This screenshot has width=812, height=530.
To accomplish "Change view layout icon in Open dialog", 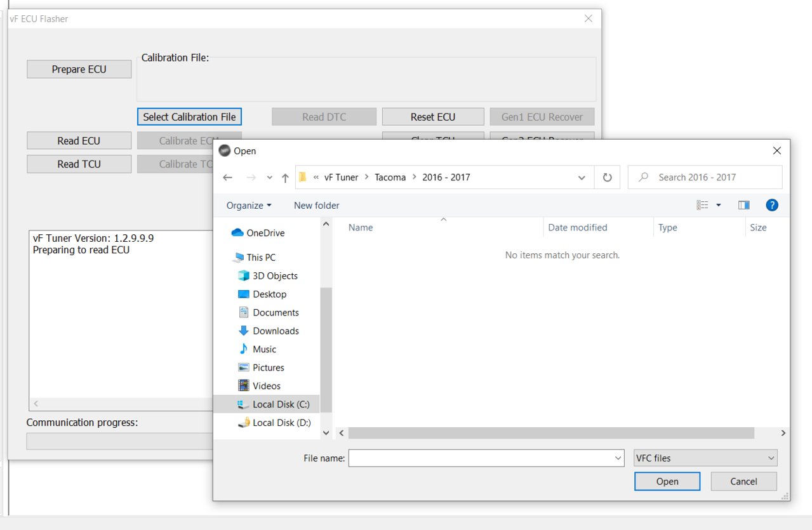I will [x=702, y=205].
